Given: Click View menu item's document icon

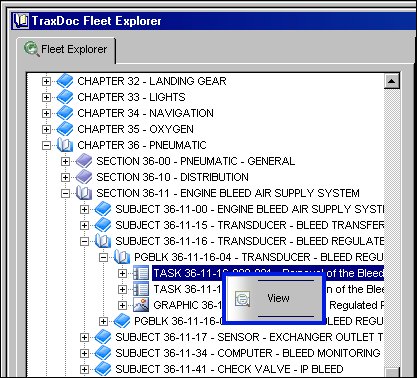Looking at the screenshot, I should (x=242, y=298).
